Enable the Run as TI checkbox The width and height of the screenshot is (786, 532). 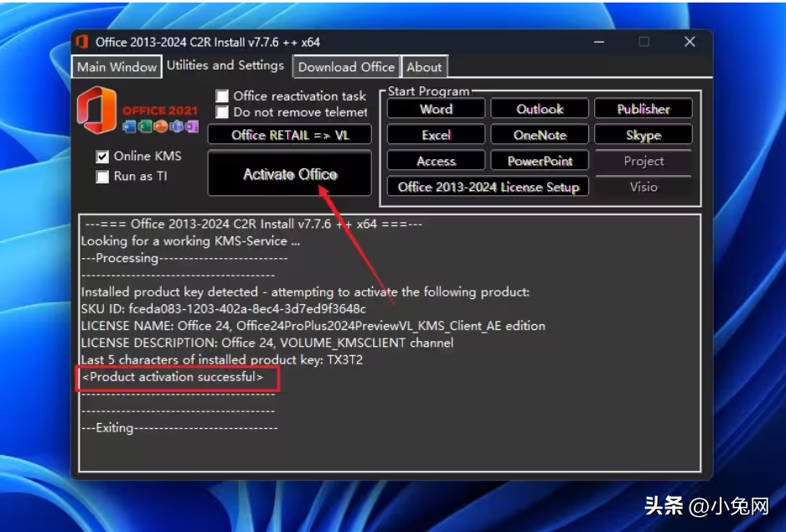tap(102, 177)
